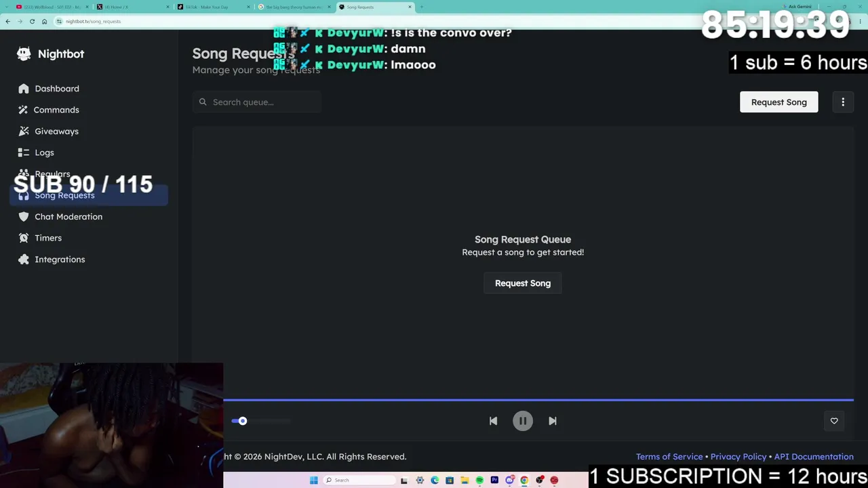Click the Integrations puzzle piece icon
This screenshot has height=488, width=868.
[24, 260]
